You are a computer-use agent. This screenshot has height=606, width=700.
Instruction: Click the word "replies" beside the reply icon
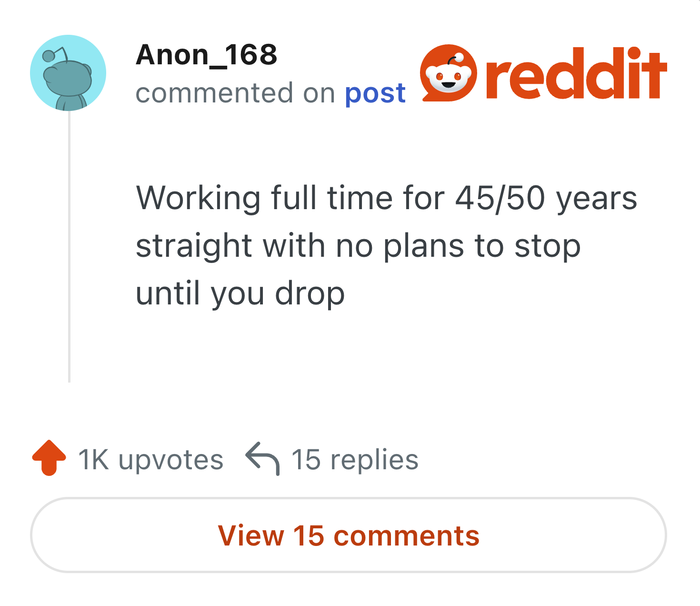click(x=374, y=461)
